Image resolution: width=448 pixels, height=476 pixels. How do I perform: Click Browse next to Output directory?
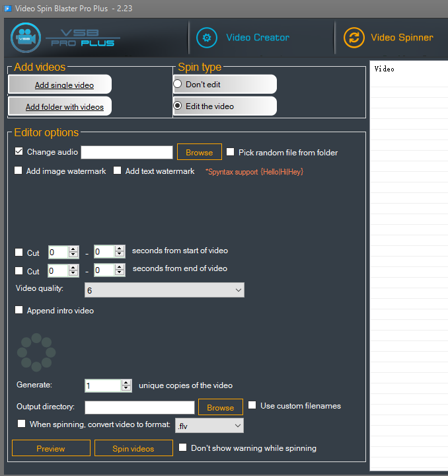pos(221,407)
